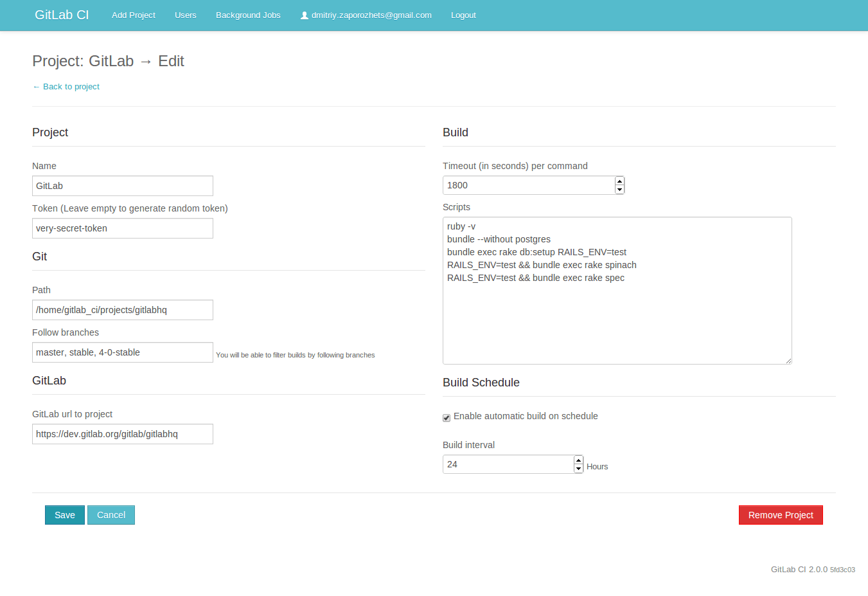The width and height of the screenshot is (868, 596).
Task: Increment the Timeout value using up arrow
Action: [x=619, y=181]
